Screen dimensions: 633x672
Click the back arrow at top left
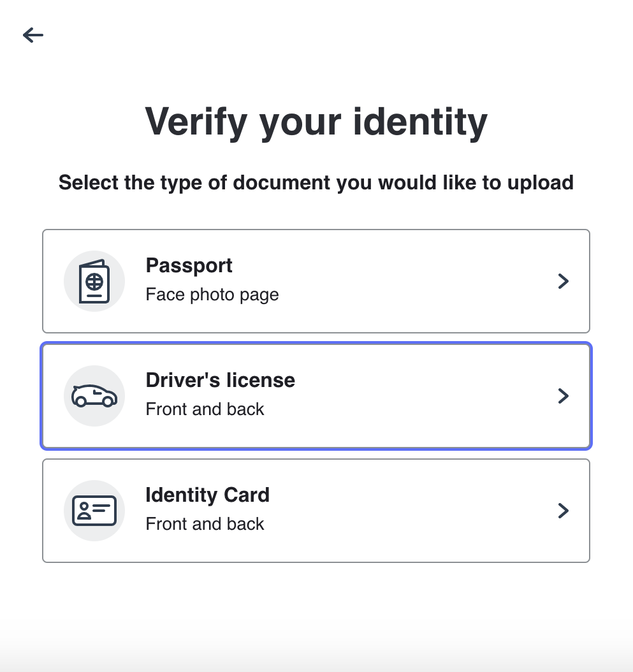(33, 35)
